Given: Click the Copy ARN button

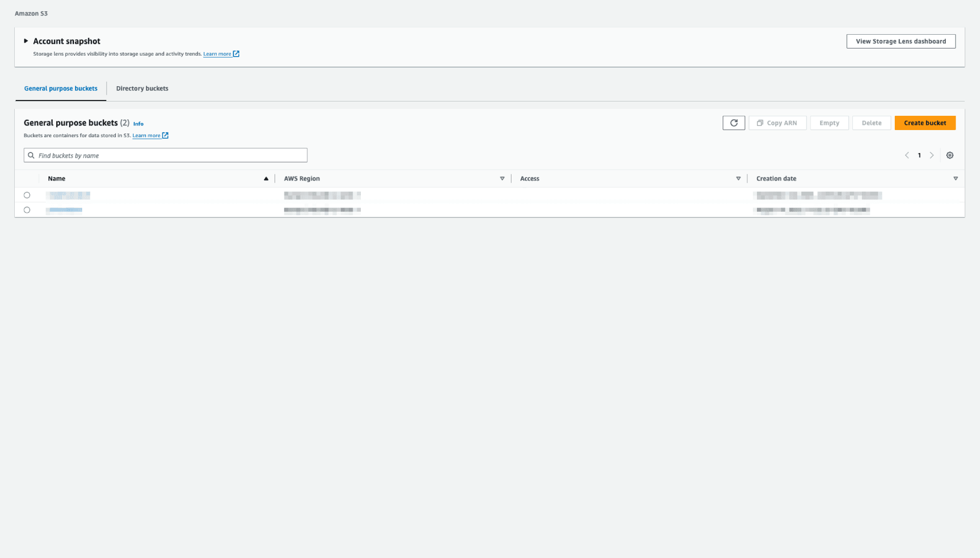Looking at the screenshot, I should click(777, 123).
